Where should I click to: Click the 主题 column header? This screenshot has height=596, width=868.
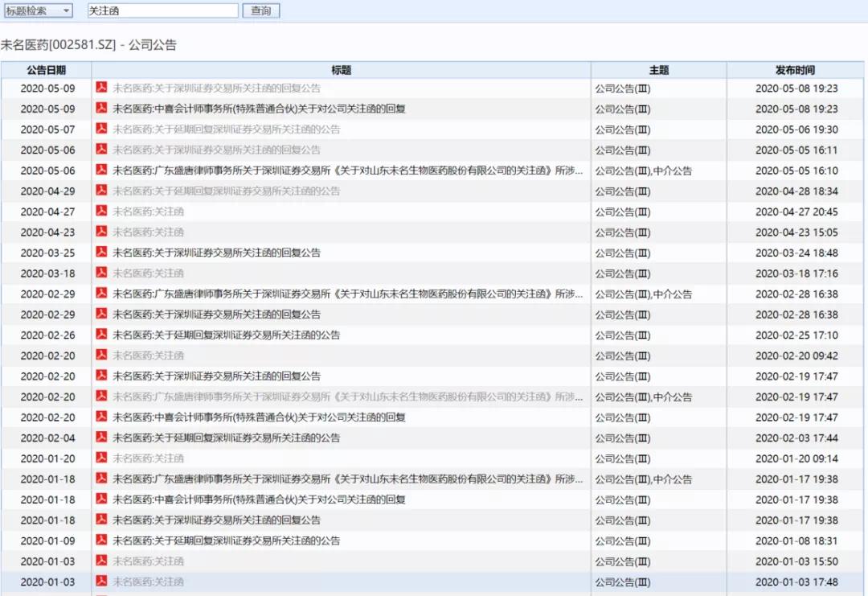click(659, 70)
